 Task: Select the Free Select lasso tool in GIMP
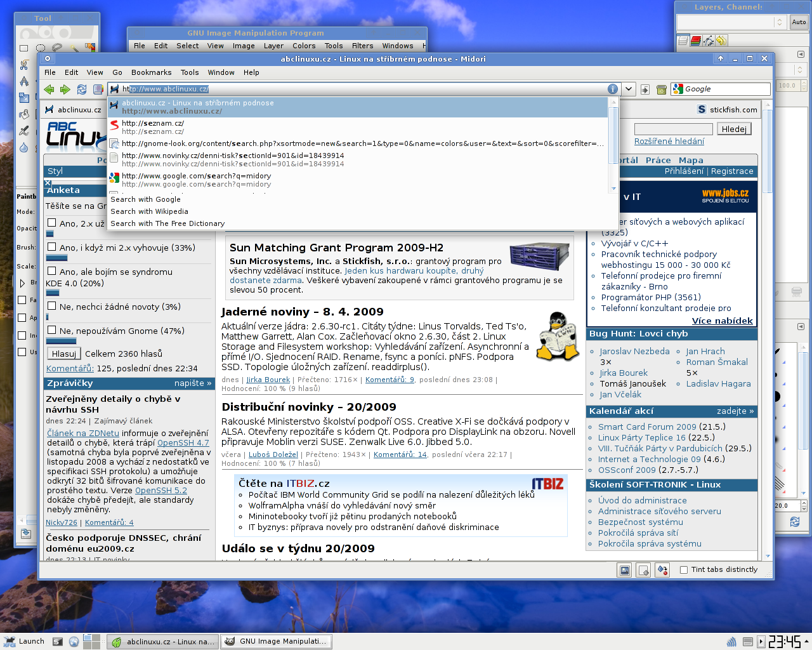(57, 48)
